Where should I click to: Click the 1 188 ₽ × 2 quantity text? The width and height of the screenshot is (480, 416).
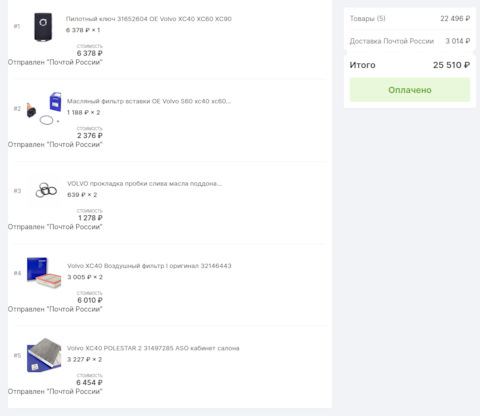click(x=83, y=112)
